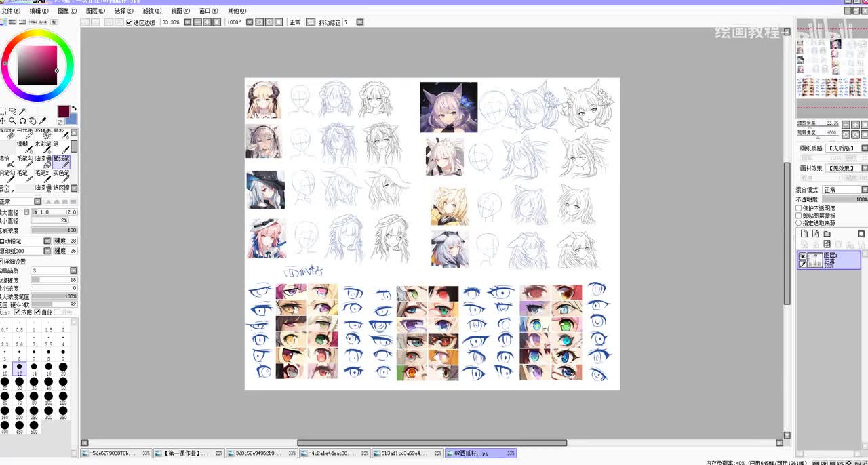
Task: Open the 视图 menu
Action: click(x=180, y=11)
